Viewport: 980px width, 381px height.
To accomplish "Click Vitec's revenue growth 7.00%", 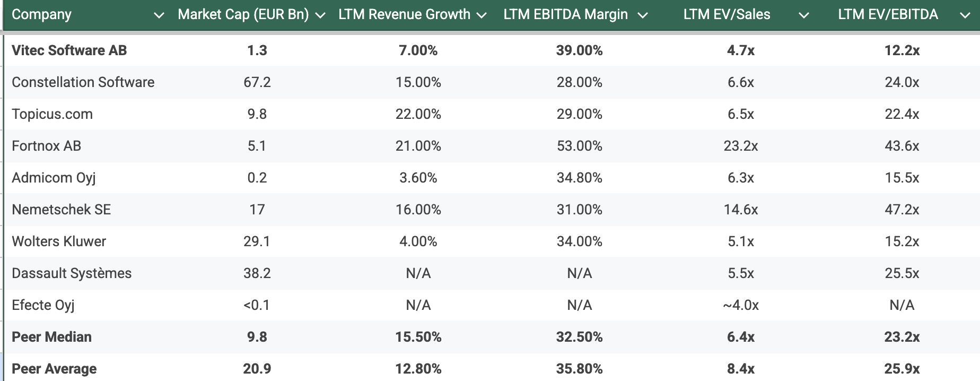I will click(x=418, y=50).
